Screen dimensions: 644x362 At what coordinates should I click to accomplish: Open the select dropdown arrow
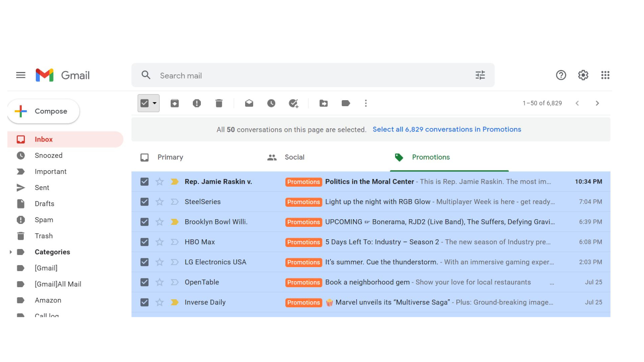click(155, 103)
